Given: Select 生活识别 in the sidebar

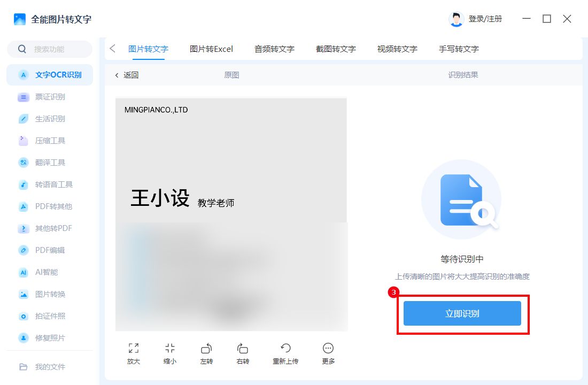Looking at the screenshot, I should pyautogui.click(x=50, y=119).
